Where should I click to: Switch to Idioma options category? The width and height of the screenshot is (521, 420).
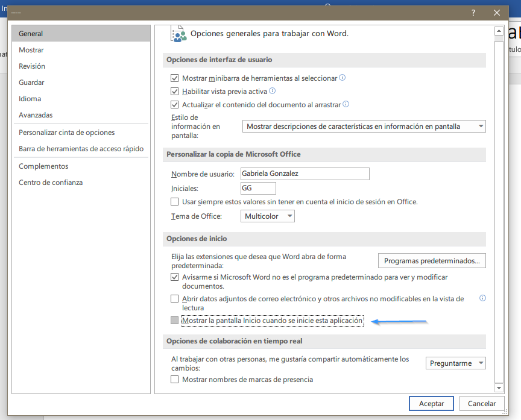(x=81, y=99)
